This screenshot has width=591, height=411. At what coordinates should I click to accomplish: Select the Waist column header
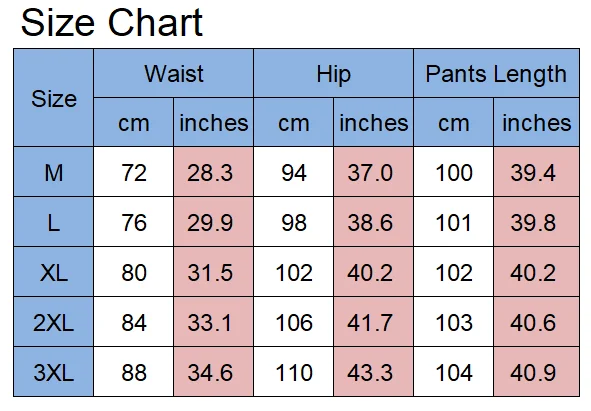[x=173, y=73]
